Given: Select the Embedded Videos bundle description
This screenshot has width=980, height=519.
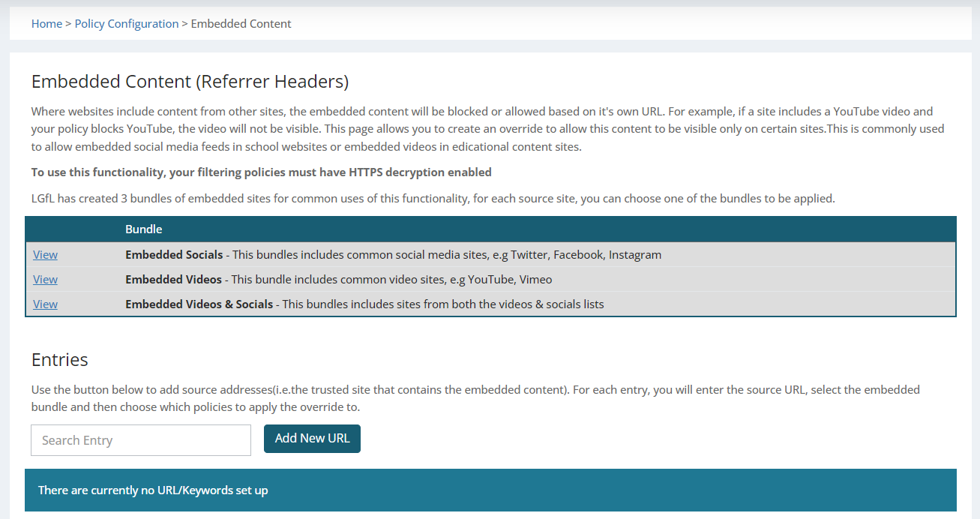Looking at the screenshot, I should pyautogui.click(x=338, y=280).
